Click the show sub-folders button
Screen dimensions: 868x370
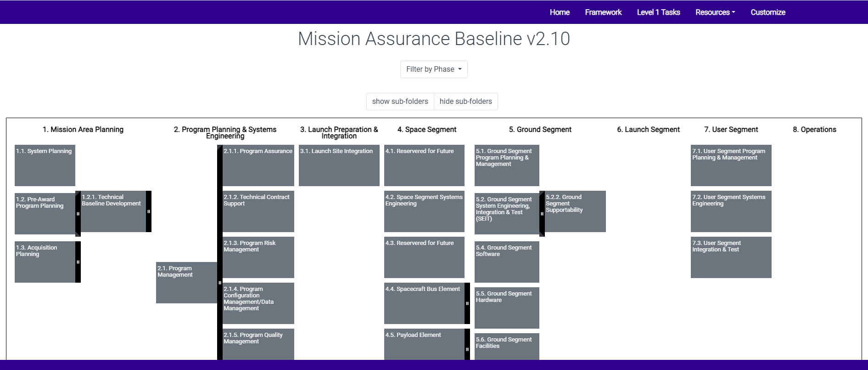[400, 102]
